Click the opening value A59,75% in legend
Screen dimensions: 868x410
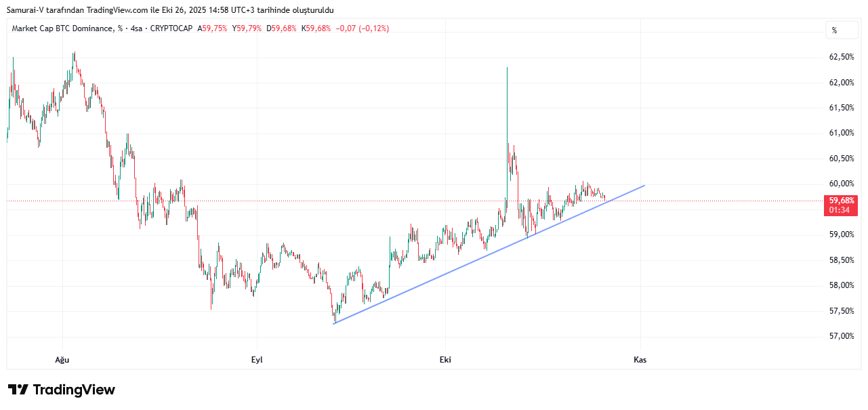(212, 28)
